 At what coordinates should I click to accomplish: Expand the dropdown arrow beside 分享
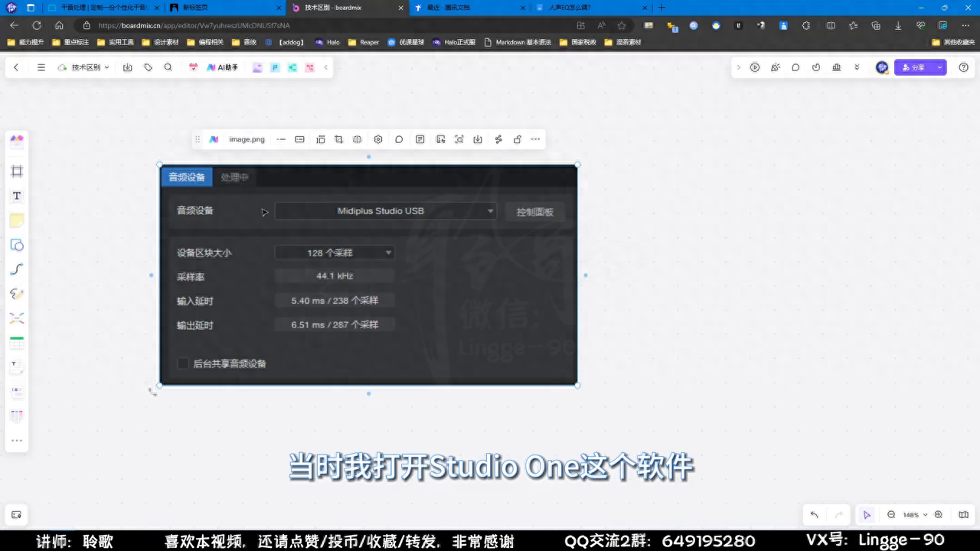939,67
